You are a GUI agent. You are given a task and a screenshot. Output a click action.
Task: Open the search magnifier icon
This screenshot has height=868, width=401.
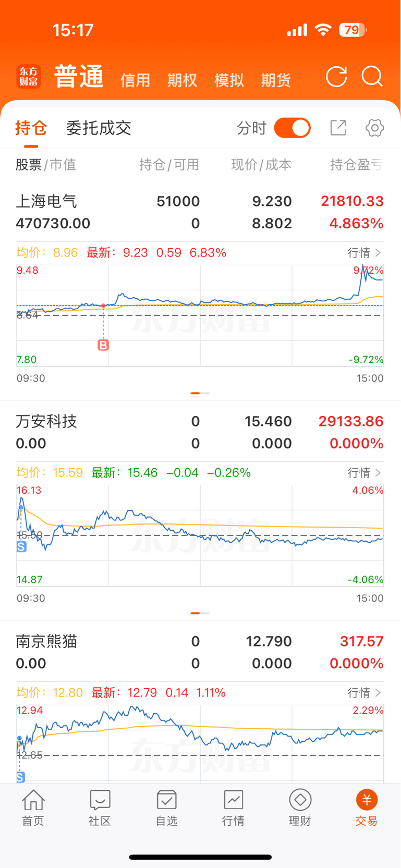tap(372, 77)
